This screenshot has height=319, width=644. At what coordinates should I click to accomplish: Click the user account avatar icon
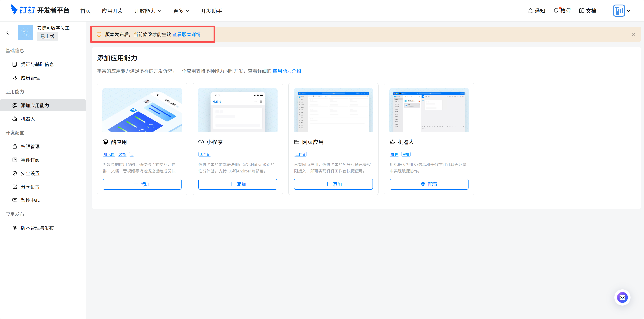(x=619, y=11)
